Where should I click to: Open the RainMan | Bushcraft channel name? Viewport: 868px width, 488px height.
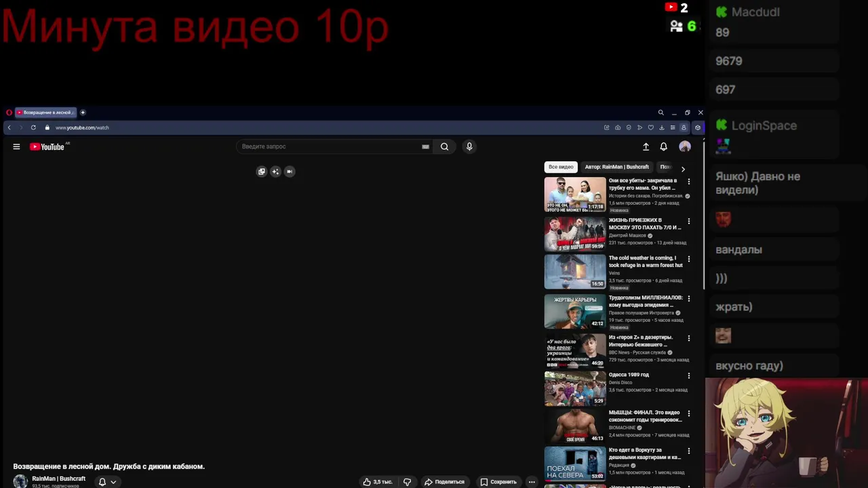click(59, 479)
